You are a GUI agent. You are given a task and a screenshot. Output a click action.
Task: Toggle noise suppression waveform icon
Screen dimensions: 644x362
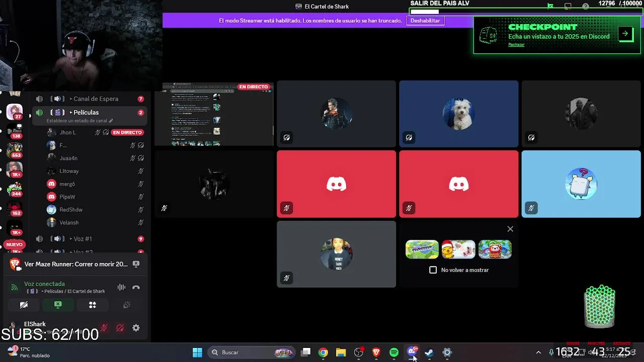tap(121, 288)
